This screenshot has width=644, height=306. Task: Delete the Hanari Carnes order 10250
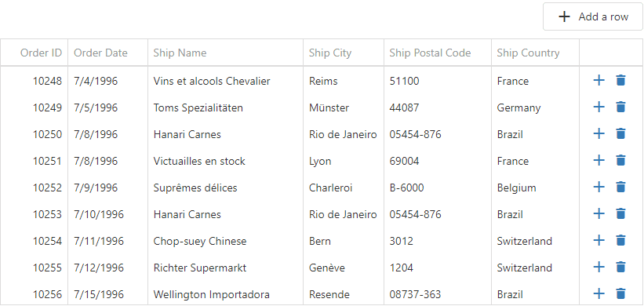[620, 134]
